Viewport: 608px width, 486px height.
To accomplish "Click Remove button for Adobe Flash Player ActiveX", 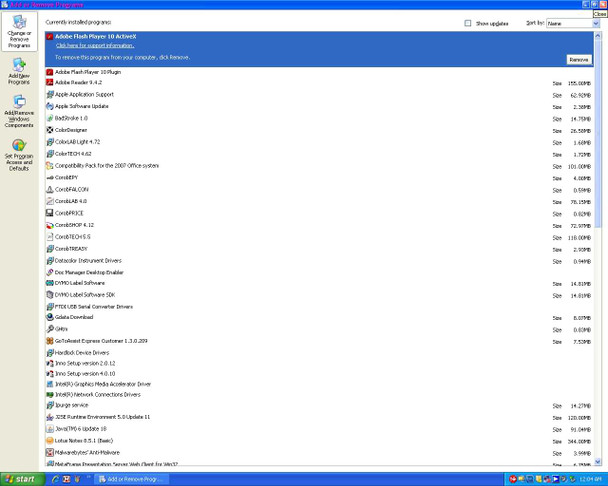I will (579, 60).
